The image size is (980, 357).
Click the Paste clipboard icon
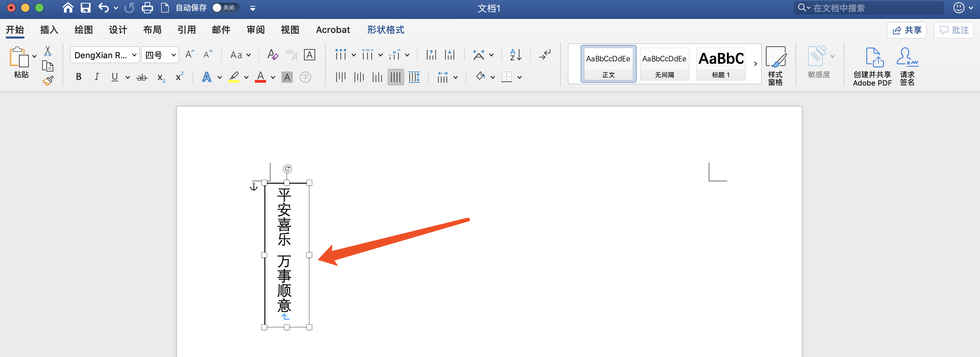19,57
